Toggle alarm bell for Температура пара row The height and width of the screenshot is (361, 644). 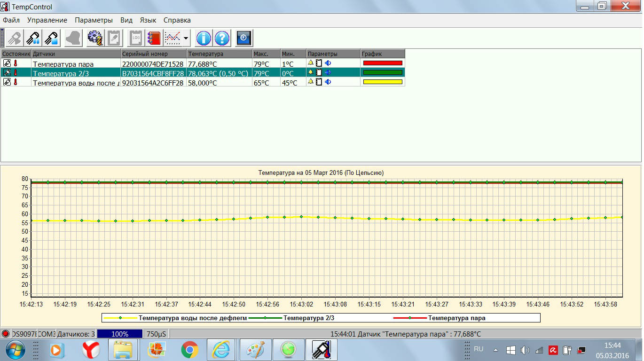(x=311, y=63)
